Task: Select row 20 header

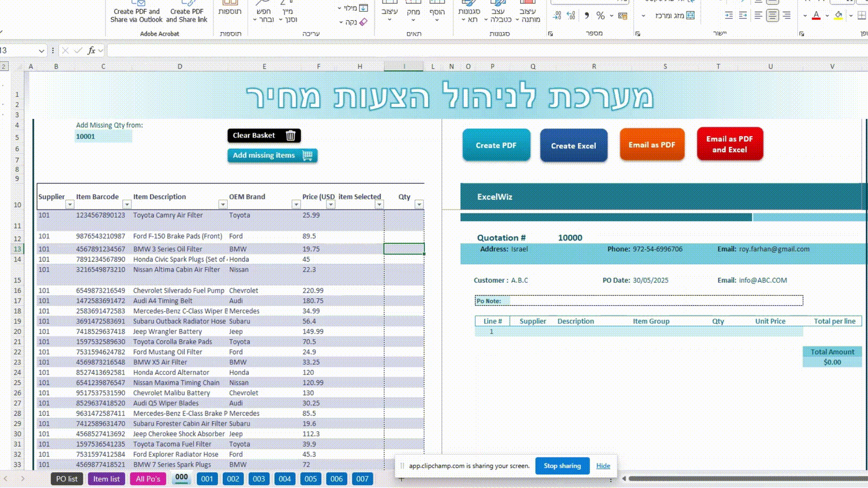Action: pyautogui.click(x=18, y=332)
